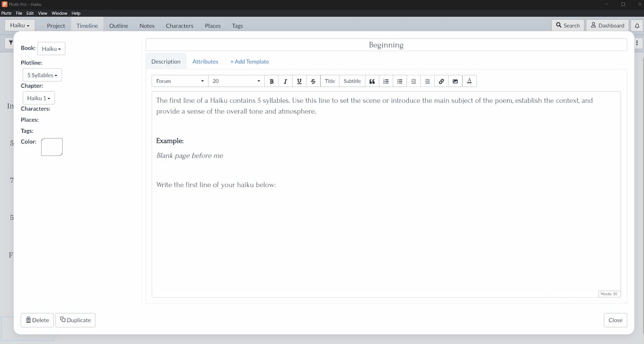Open the notifications bell
This screenshot has height=344, width=644.
pyautogui.click(x=637, y=26)
